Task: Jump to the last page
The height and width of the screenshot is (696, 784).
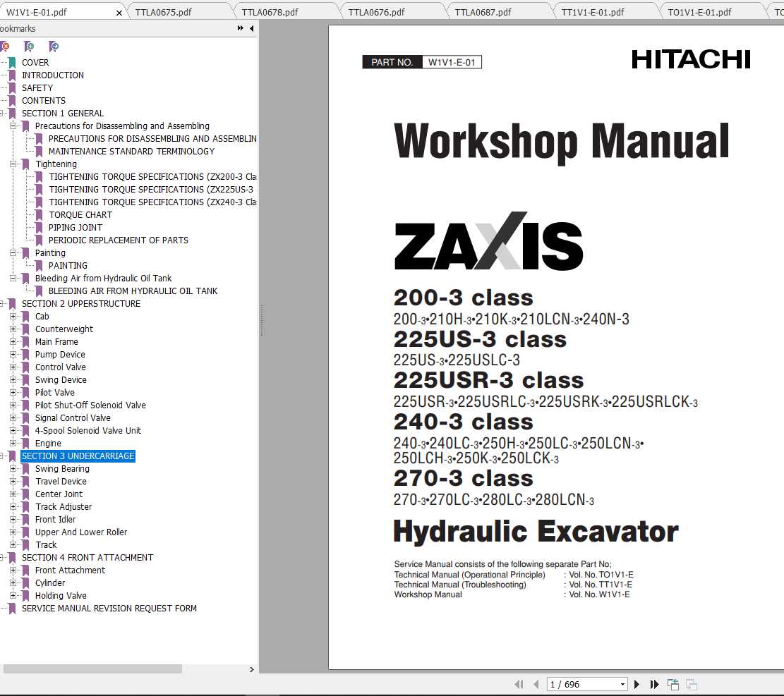Action: pyautogui.click(x=654, y=684)
